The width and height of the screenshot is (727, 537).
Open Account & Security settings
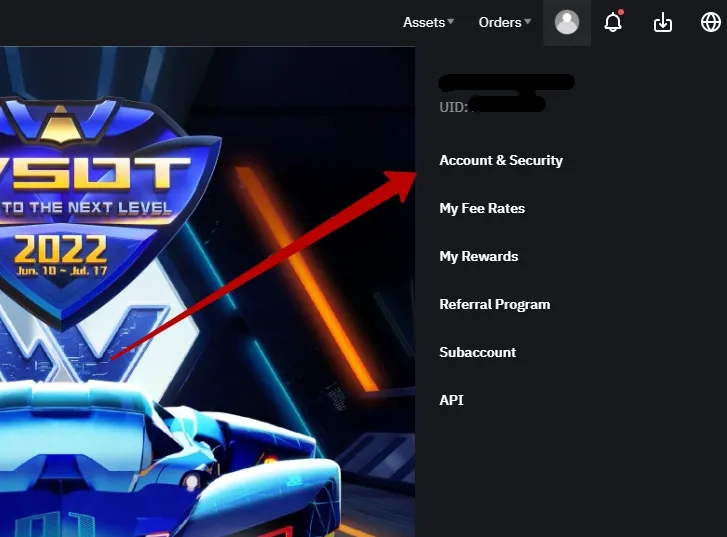[x=501, y=160]
